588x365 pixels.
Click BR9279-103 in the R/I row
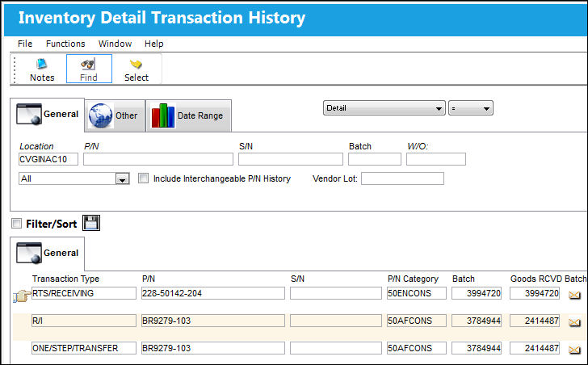click(x=213, y=321)
